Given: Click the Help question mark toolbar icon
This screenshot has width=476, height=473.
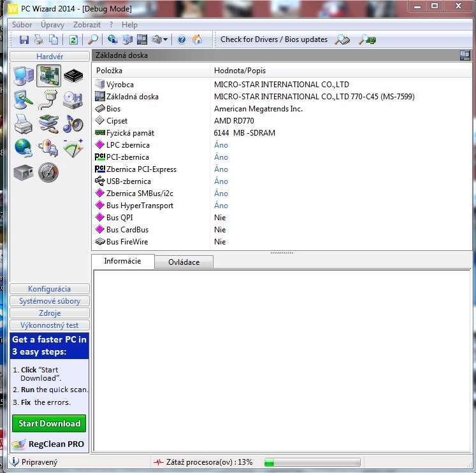Looking at the screenshot, I should coord(182,39).
